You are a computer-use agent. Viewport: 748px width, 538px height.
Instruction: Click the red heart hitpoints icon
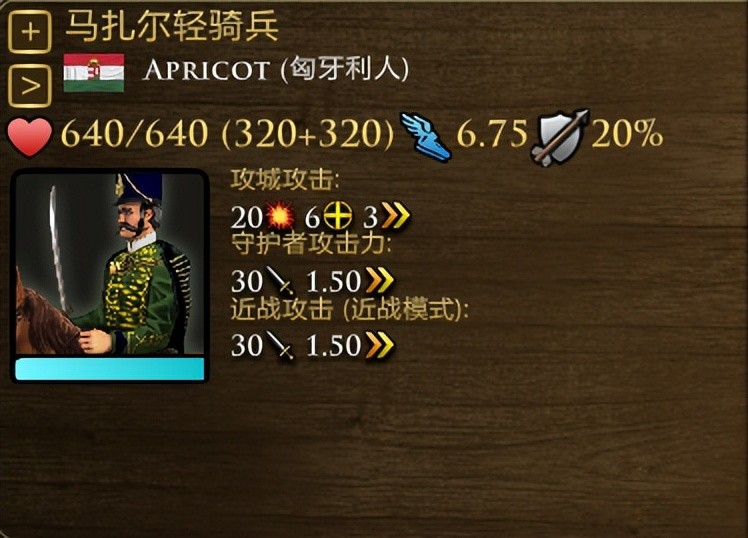coord(30,137)
